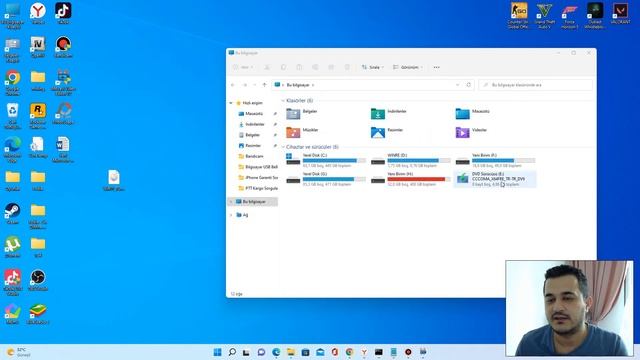Viewport: 640px width, 360px height.
Task: Open the Recycle Bin desktop icon
Action: tap(13, 116)
